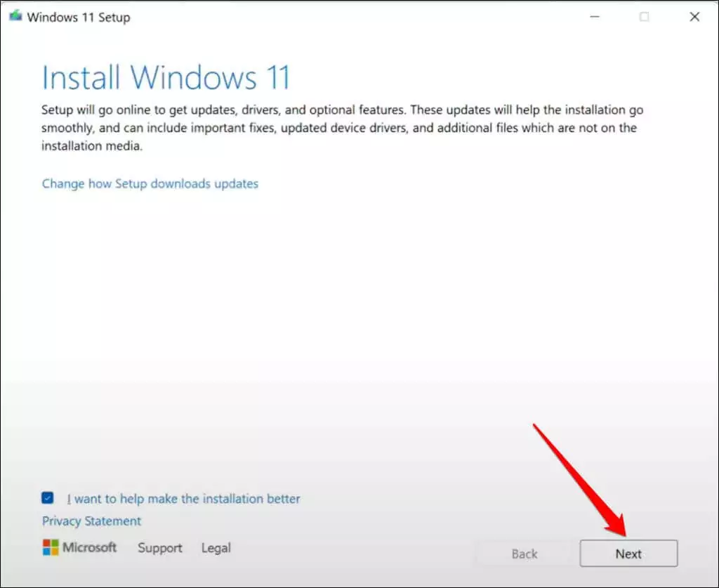Uncheck the installation improvement checkbox
The width and height of the screenshot is (719, 588).
click(48, 497)
